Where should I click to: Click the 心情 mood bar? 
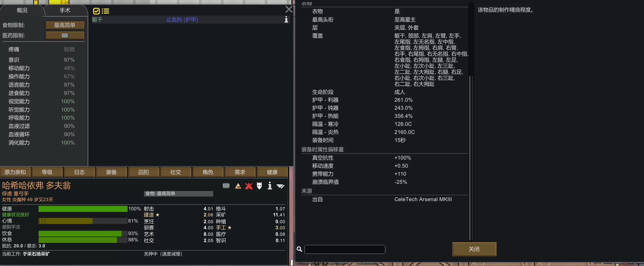point(83,221)
